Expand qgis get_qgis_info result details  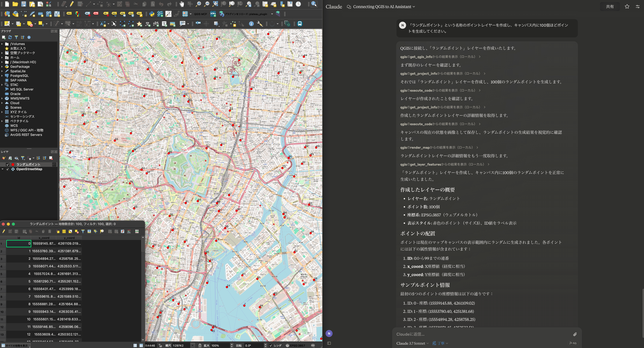479,57
